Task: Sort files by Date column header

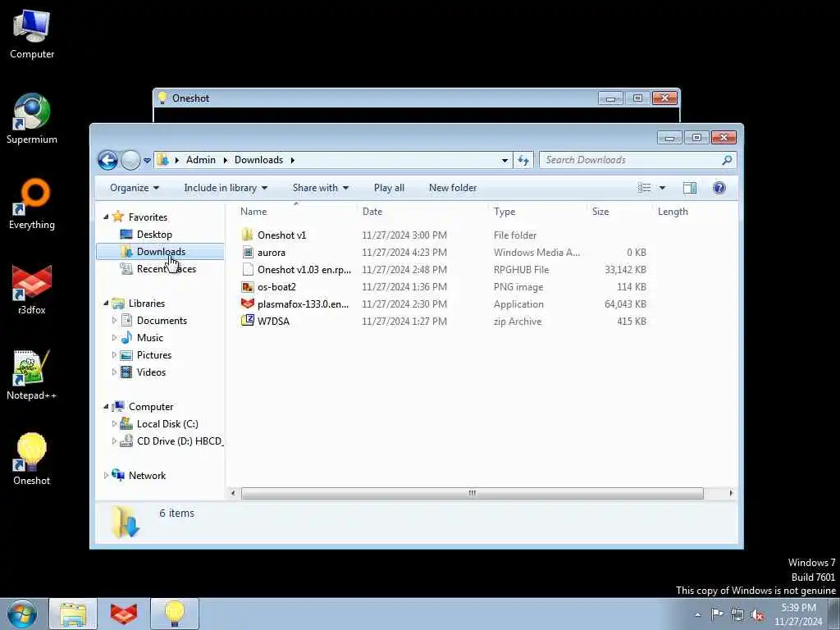Action: click(422, 211)
